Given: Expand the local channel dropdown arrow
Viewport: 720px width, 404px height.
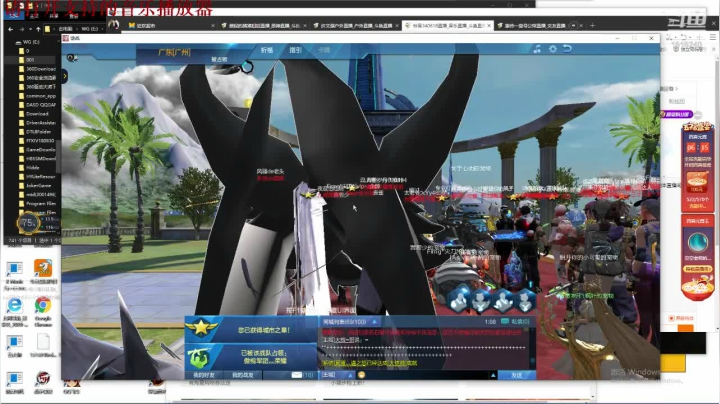Looking at the screenshot, I should tap(374, 321).
